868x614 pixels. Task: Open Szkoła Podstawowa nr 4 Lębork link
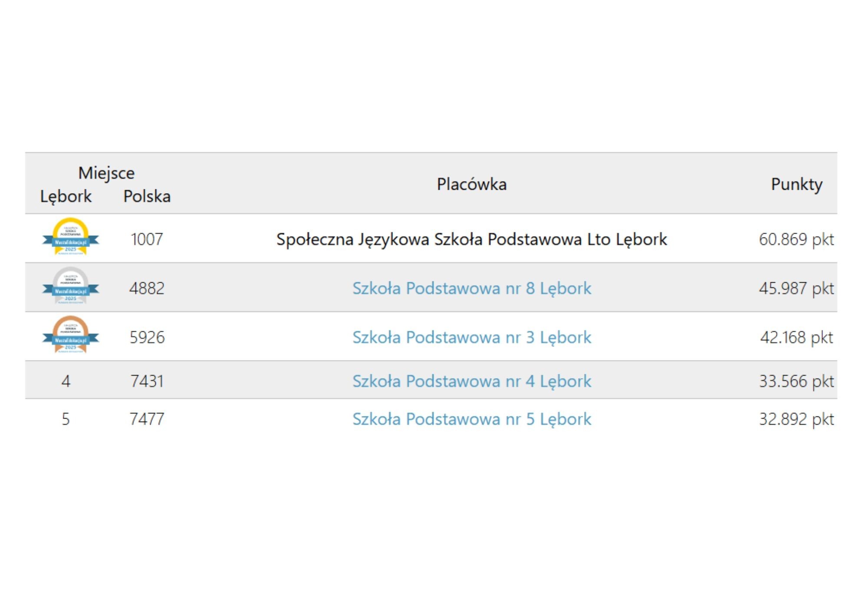click(471, 381)
